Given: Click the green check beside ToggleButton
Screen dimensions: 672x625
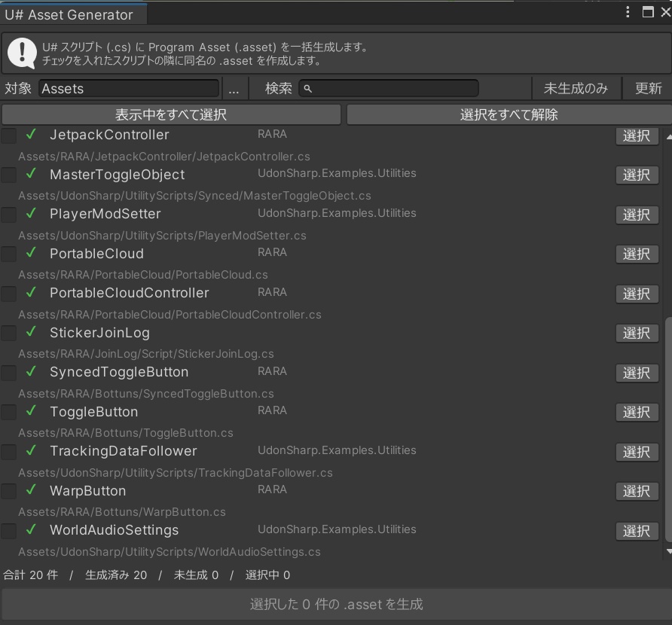Looking at the screenshot, I should (31, 411).
